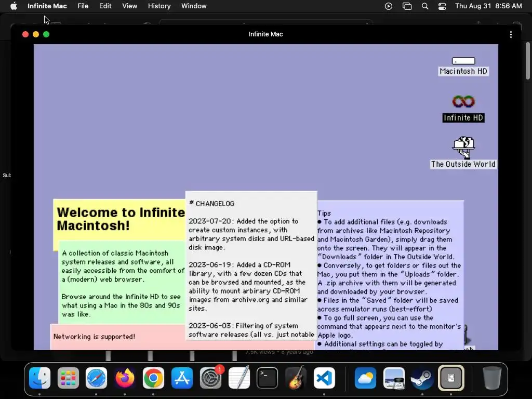The width and height of the screenshot is (532, 399).
Task: Click the tip about going full screen
Action: click(x=389, y=326)
